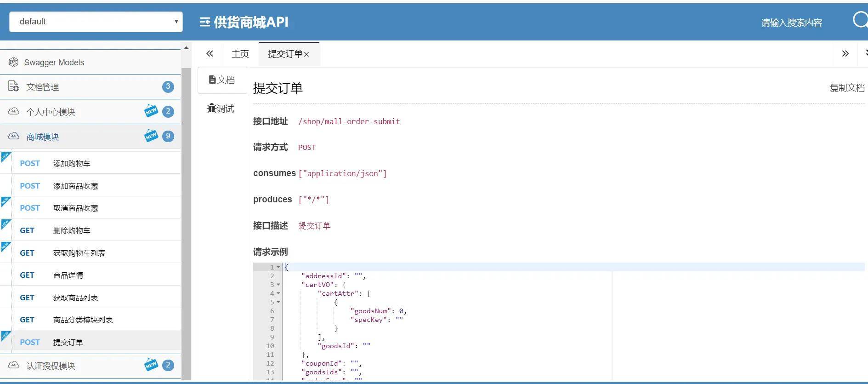Screen dimensions: 868x384
Task: Click the count badge 2 on 个人中心模块
Action: pyautogui.click(x=168, y=111)
